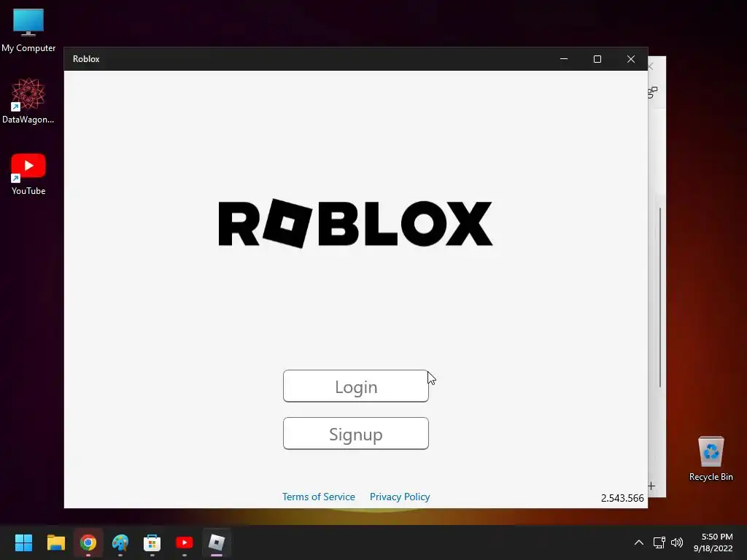Click the Roblox title bar text

click(86, 59)
